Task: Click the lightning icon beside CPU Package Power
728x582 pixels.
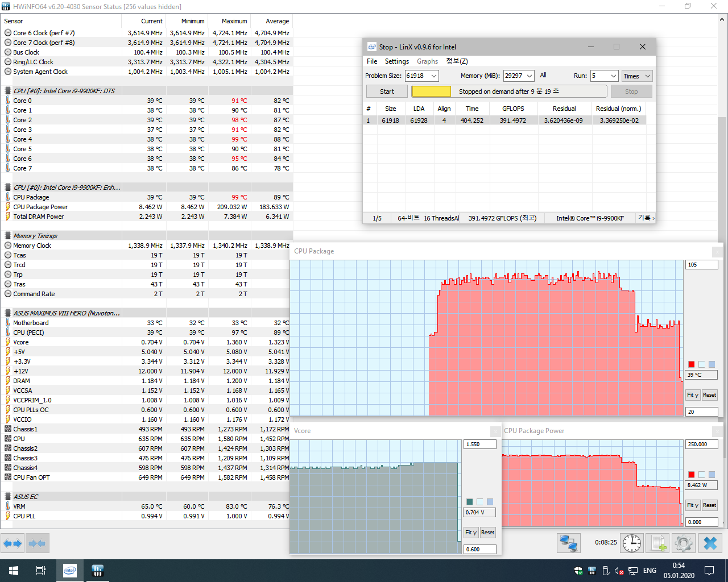Action: pyautogui.click(x=8, y=207)
